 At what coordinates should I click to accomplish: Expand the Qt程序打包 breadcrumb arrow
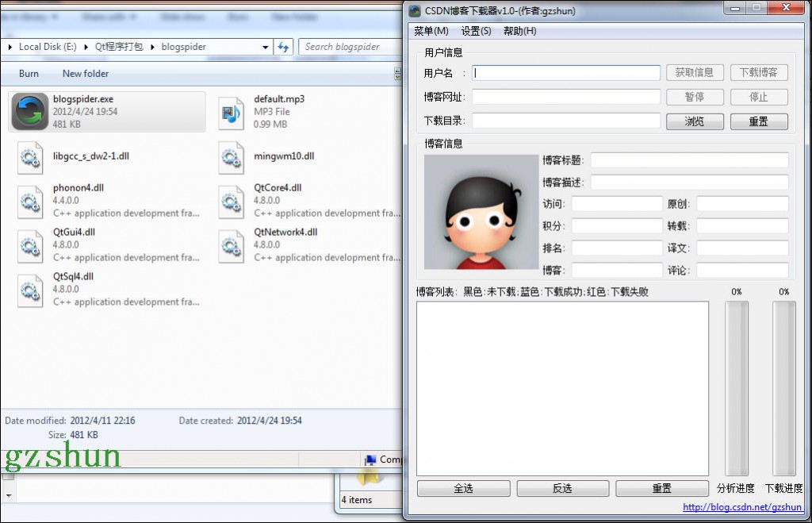click(x=152, y=48)
